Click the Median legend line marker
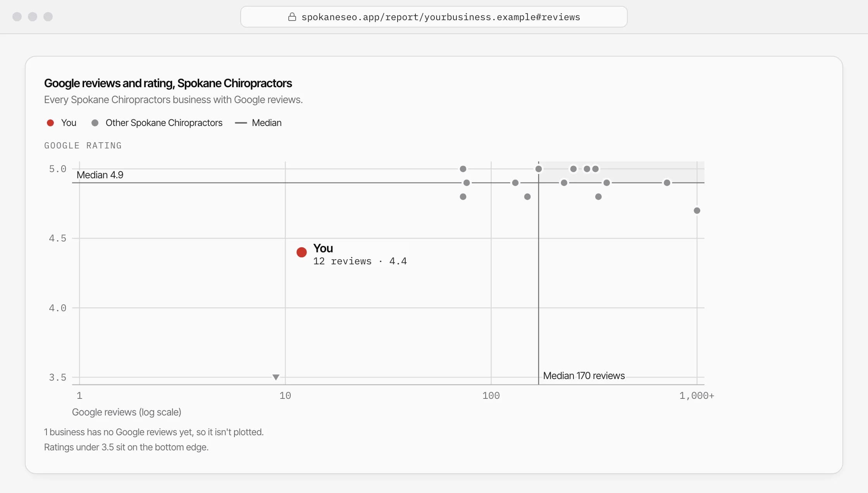 [x=241, y=123]
